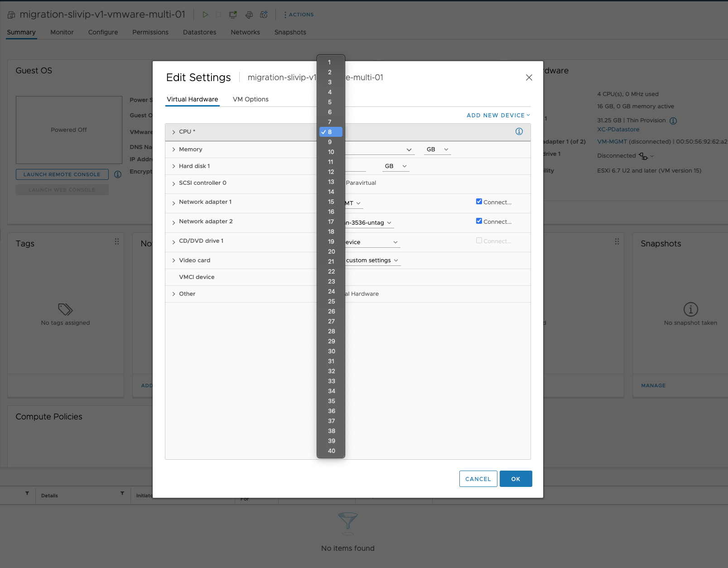Viewport: 728px width, 568px height.
Task: Open the XC-PDatastore link
Action: click(x=618, y=129)
